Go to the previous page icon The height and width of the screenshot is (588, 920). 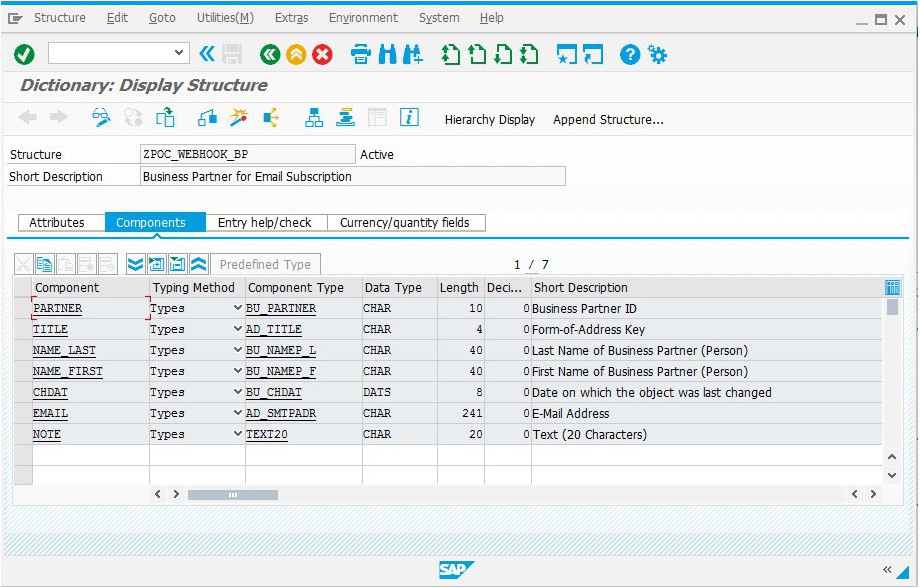point(476,55)
